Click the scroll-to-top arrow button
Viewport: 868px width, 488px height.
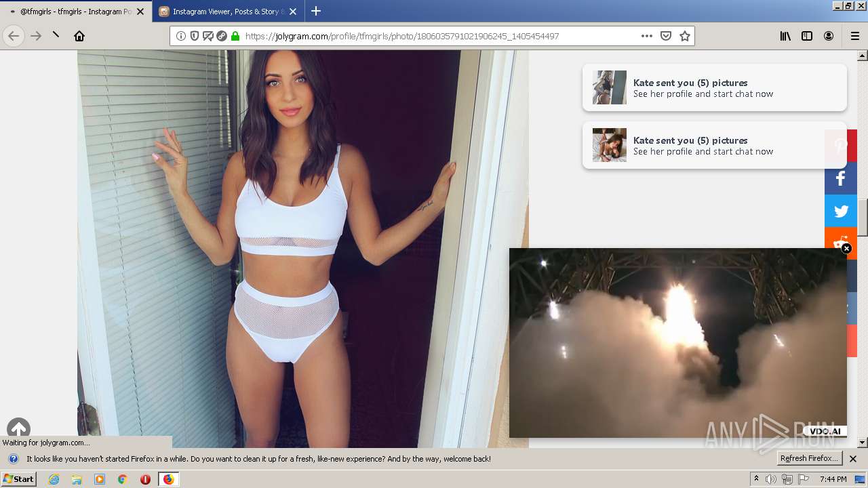pyautogui.click(x=18, y=429)
